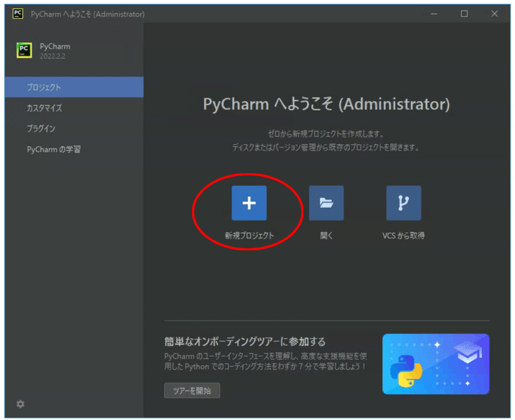515x420 pixels.
Task: Switch to the プラグイン section
Action: pyautogui.click(x=74, y=128)
